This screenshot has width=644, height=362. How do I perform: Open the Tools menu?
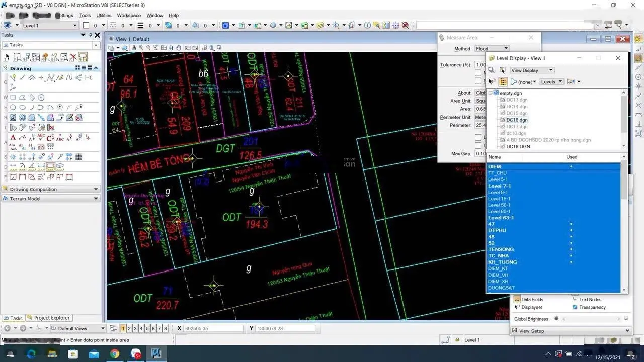85,15
